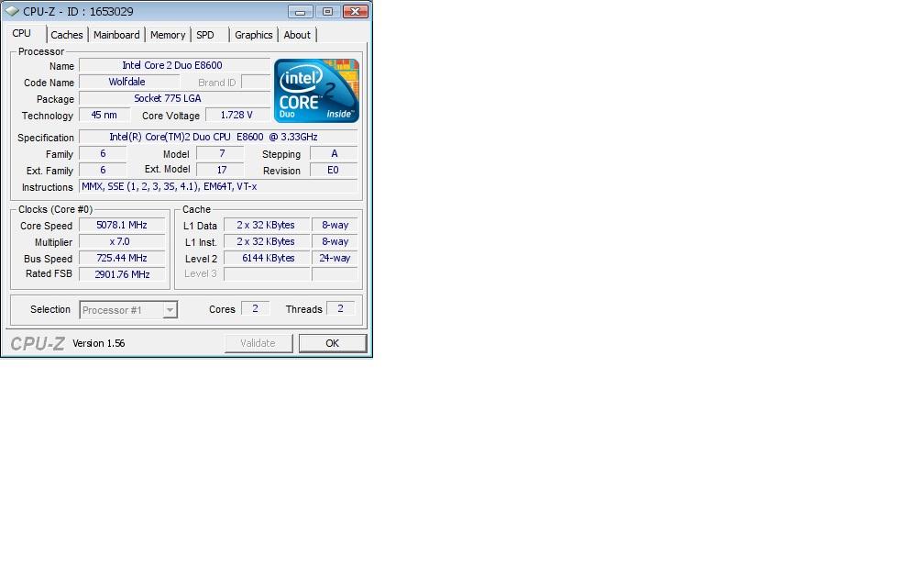The height and width of the screenshot is (578, 924).
Task: Click the CPU-Z app icon in title bar
Action: tap(12, 12)
